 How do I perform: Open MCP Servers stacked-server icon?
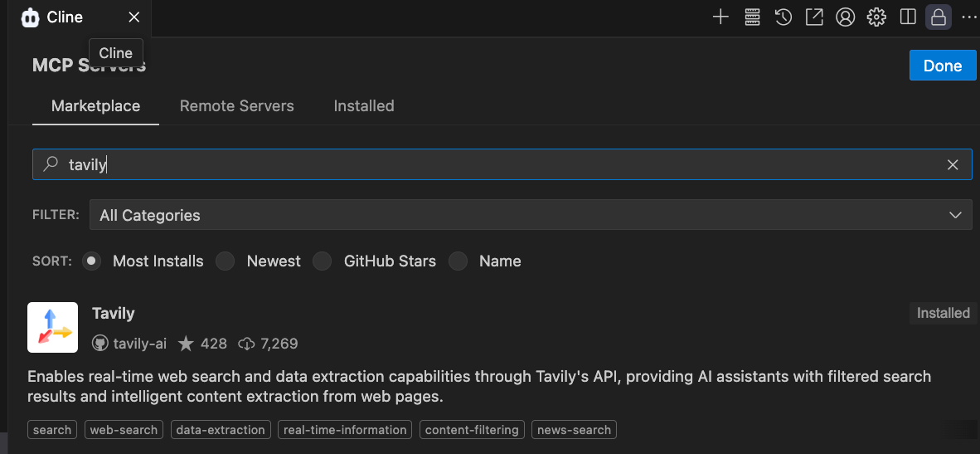pyautogui.click(x=752, y=17)
